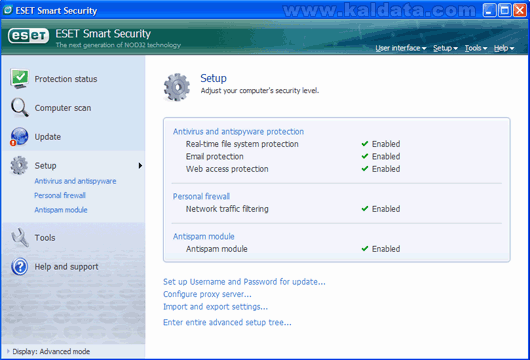This screenshot has height=360, width=530.
Task: Open the User interface menu
Action: [x=401, y=48]
